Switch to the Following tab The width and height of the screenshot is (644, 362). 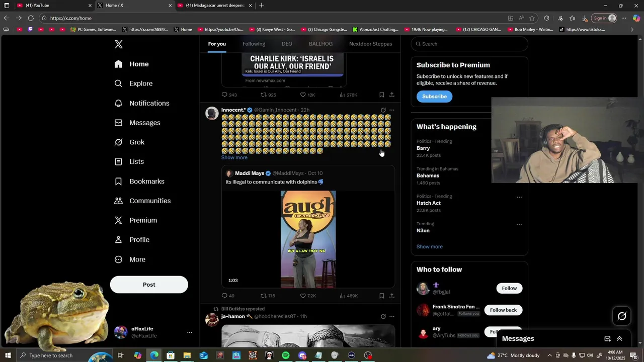click(254, 44)
